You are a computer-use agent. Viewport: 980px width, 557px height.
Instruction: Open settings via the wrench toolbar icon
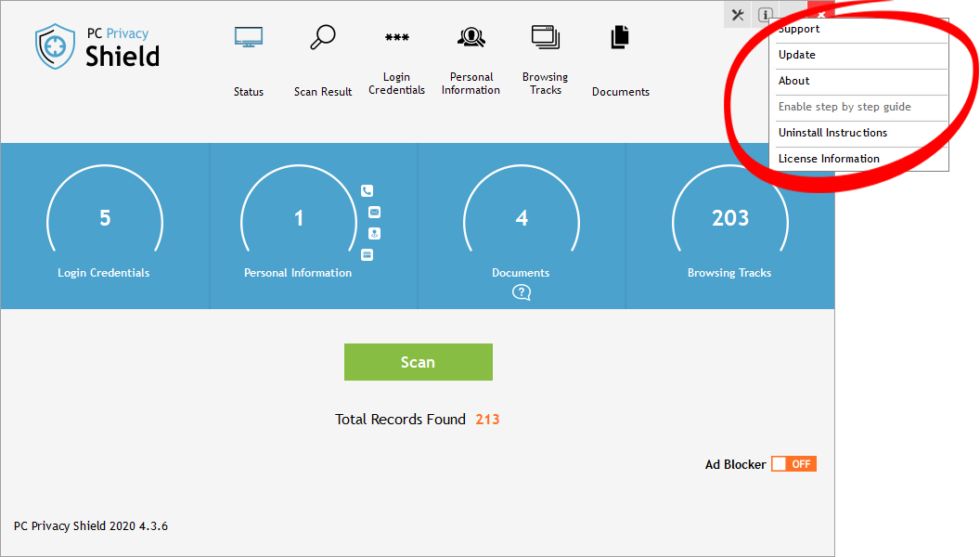point(737,15)
